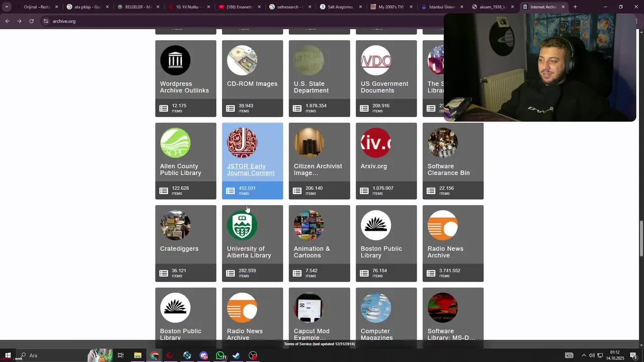Click the 22.156 items count

[x=447, y=188]
